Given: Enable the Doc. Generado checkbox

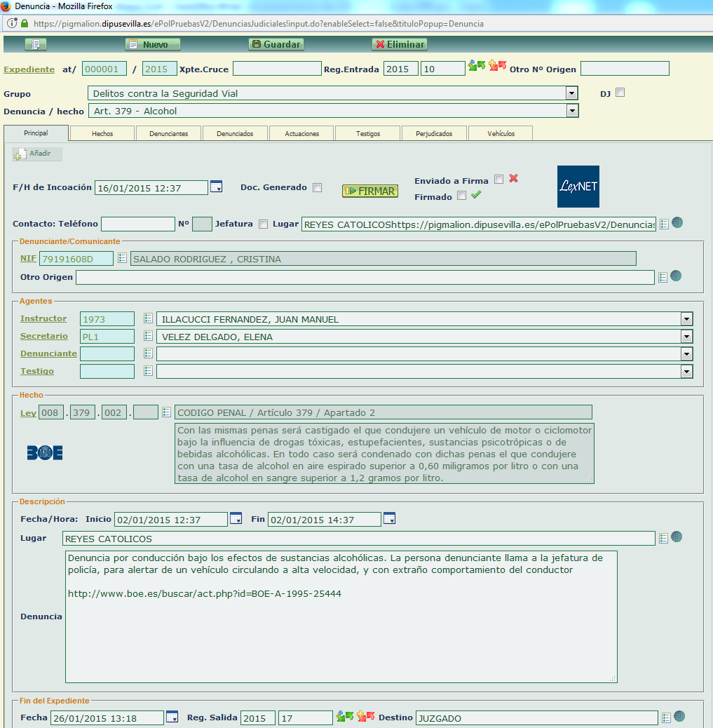Looking at the screenshot, I should coord(317,187).
